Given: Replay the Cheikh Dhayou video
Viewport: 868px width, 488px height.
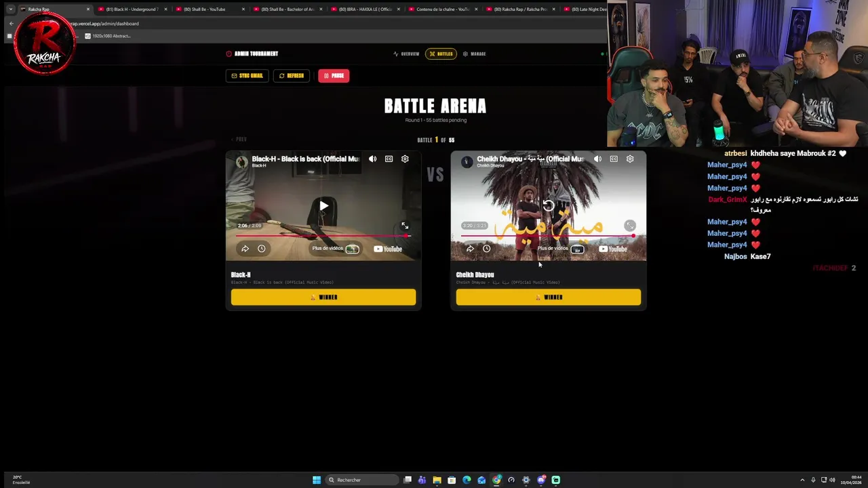Looking at the screenshot, I should click(x=549, y=206).
